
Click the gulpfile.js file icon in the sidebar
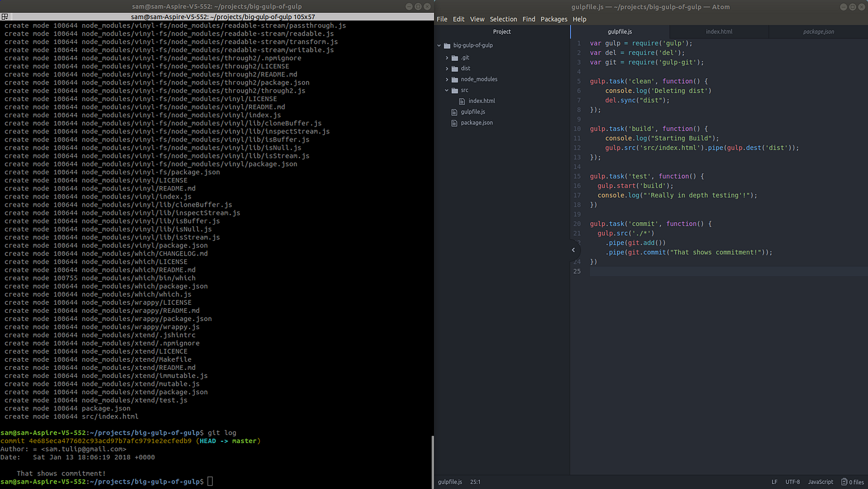tap(454, 112)
